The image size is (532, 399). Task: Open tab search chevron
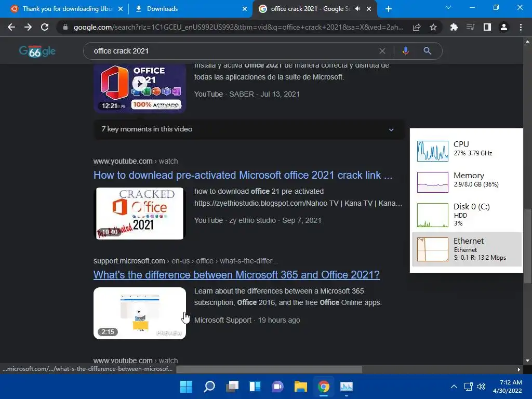(x=448, y=7)
